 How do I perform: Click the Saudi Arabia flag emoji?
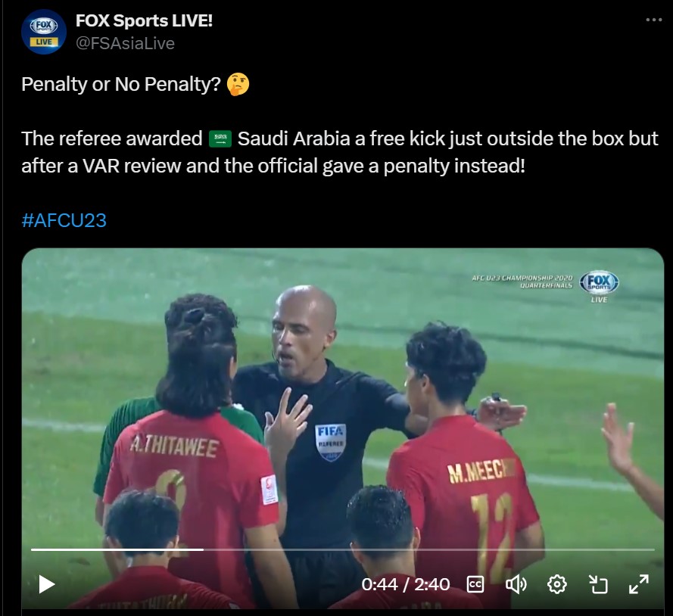coord(220,139)
